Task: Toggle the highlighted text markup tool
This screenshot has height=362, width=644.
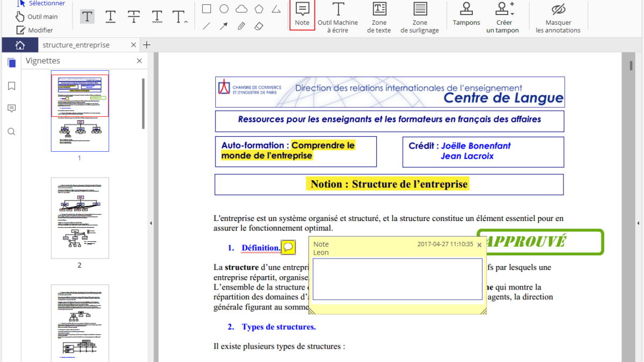Action: tap(87, 17)
